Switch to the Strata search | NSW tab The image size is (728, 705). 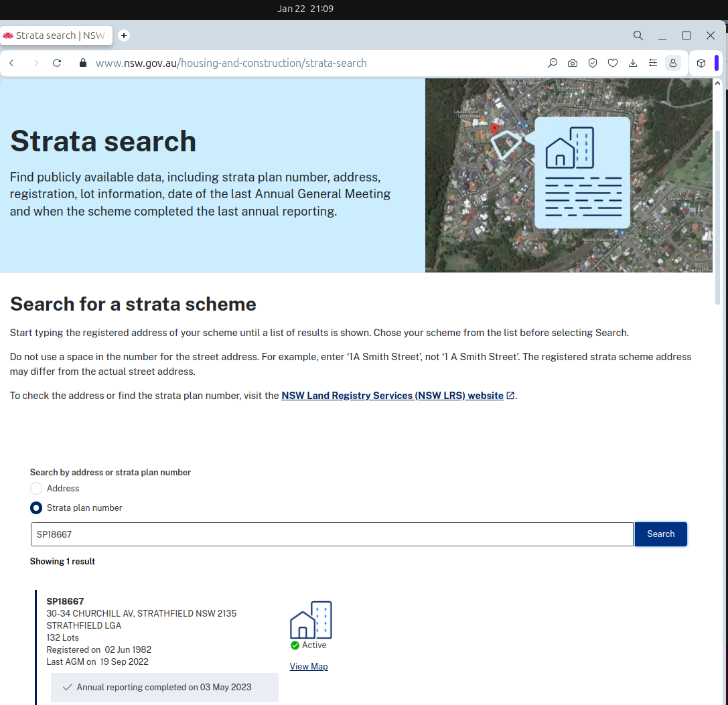pos(56,35)
